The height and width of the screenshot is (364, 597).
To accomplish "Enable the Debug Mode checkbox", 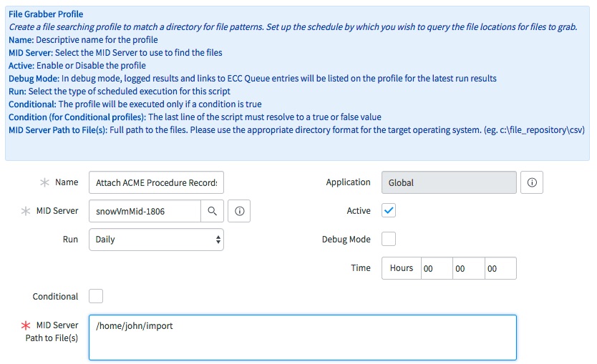I will click(x=389, y=239).
